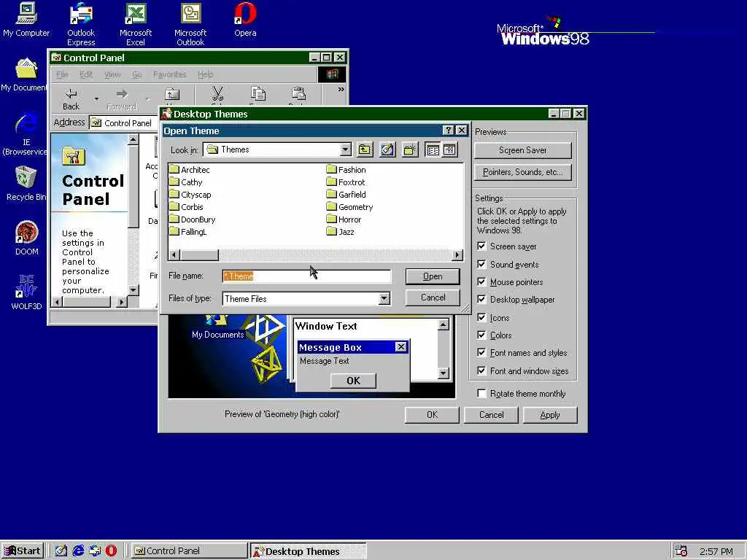Enable Rotate theme monthly checkbox
Screen dimensions: 747x560
[x=481, y=393]
